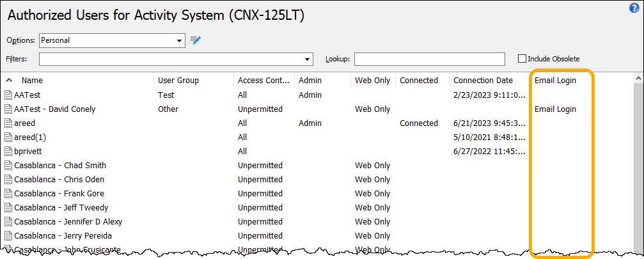Click the vertical scrollbar up arrow

click(639, 78)
